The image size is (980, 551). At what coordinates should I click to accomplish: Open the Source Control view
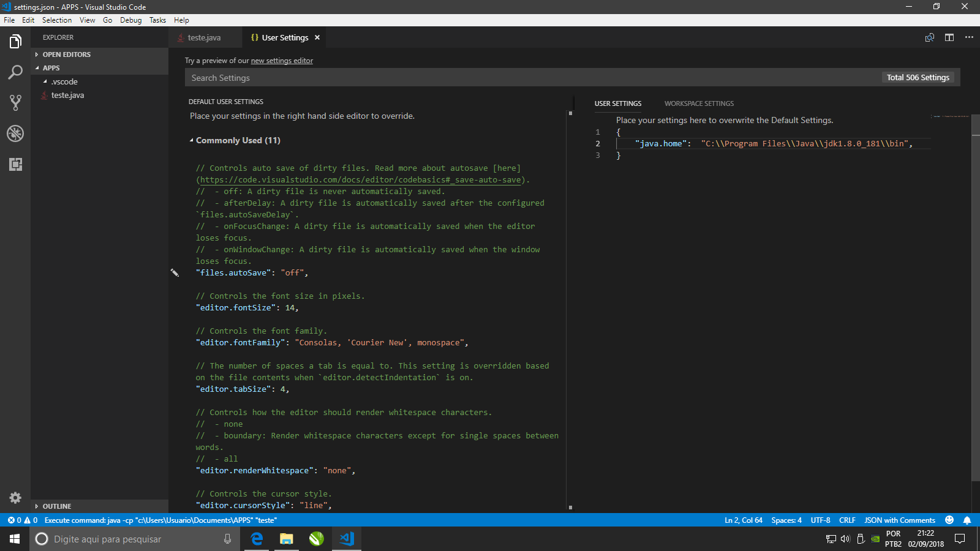pyautogui.click(x=15, y=103)
